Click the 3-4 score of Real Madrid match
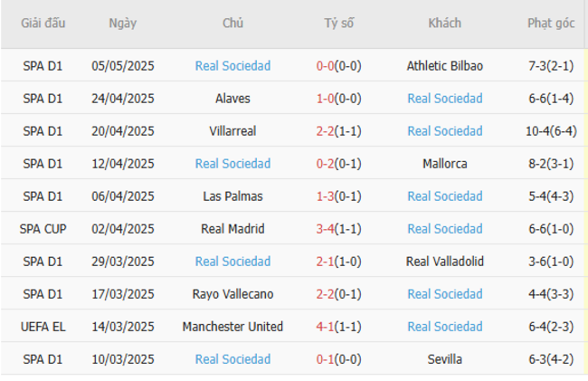 coord(326,229)
